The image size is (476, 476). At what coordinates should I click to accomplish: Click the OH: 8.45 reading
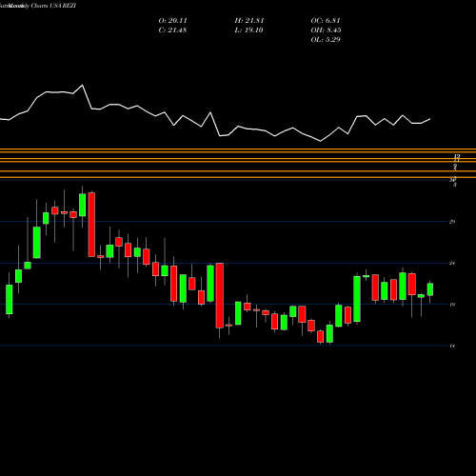point(326,30)
